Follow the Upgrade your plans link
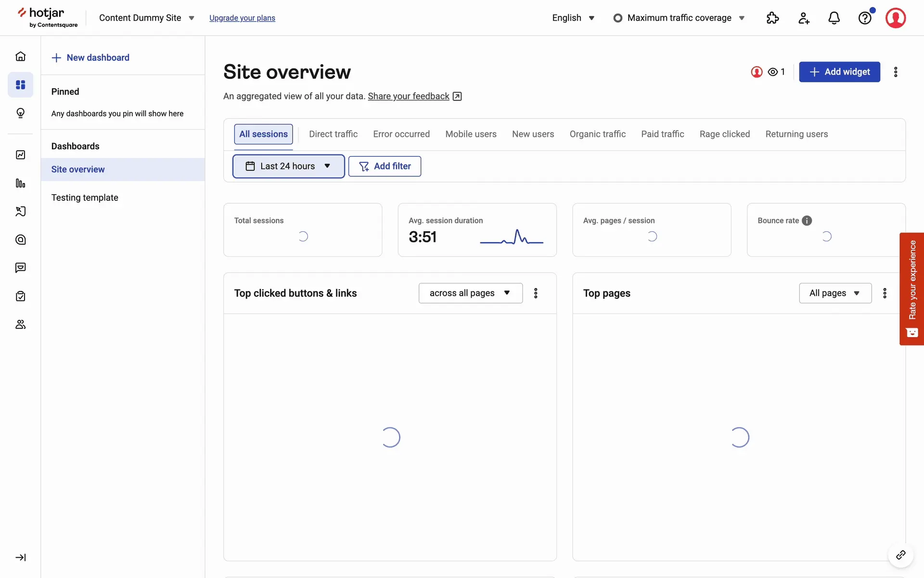924x578 pixels. (242, 18)
